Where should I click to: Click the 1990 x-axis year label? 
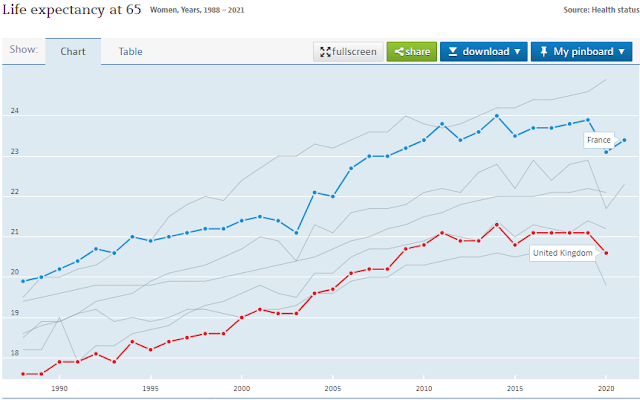pos(59,389)
